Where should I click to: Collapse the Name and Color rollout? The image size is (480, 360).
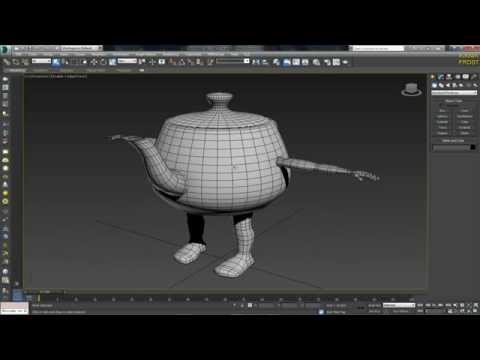pyautogui.click(x=454, y=141)
